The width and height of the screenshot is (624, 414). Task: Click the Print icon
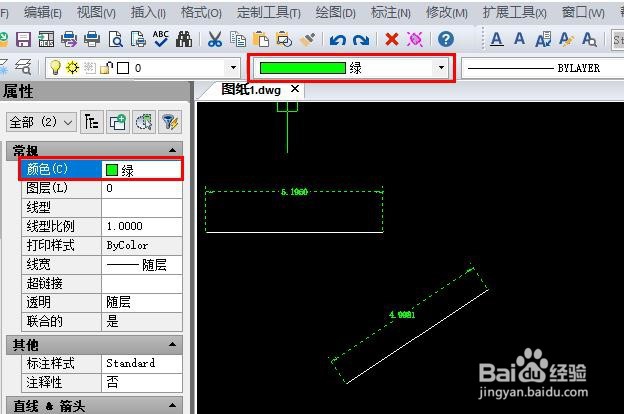(x=92, y=39)
